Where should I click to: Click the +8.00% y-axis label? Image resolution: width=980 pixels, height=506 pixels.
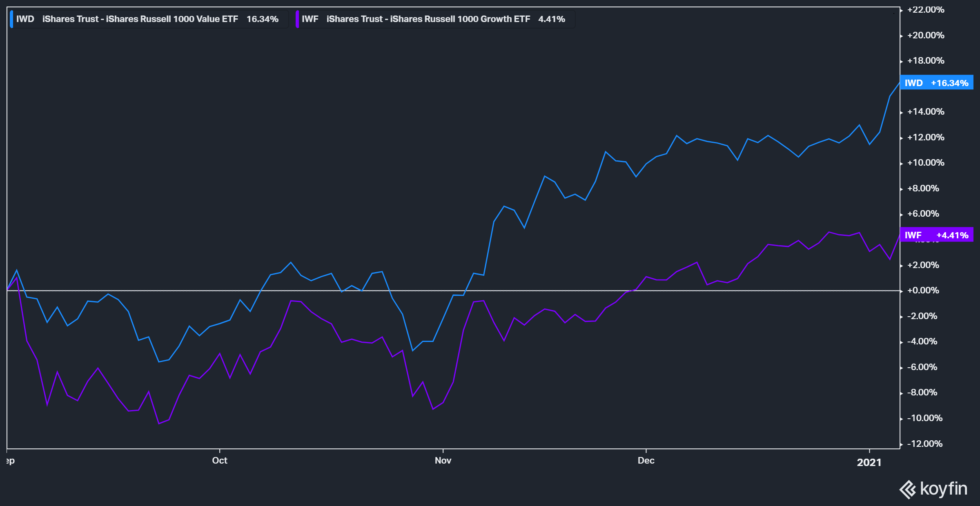(x=923, y=189)
